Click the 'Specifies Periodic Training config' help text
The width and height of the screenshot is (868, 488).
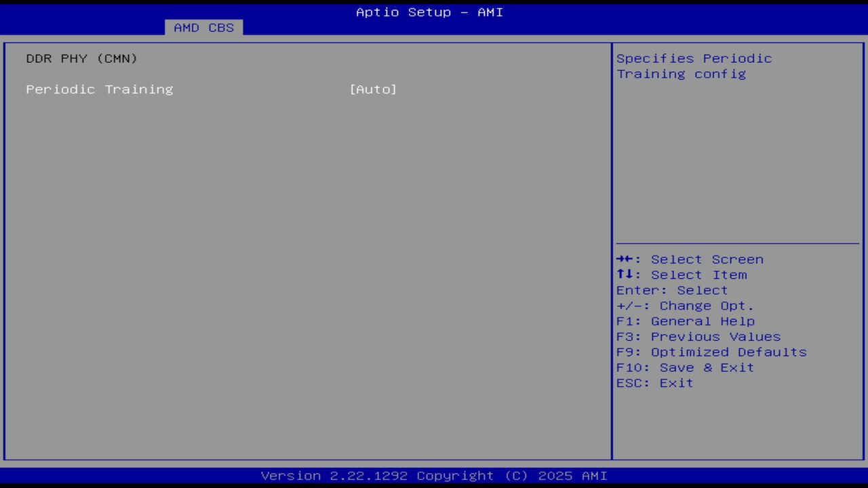(x=694, y=66)
